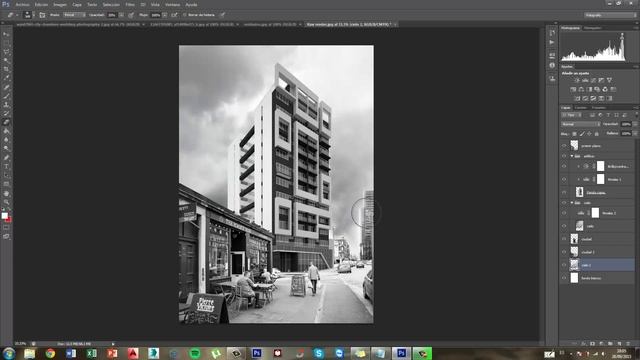This screenshot has height=360, width=640.
Task: Open the Opacidad slider arrow in options bar
Action: [121, 15]
